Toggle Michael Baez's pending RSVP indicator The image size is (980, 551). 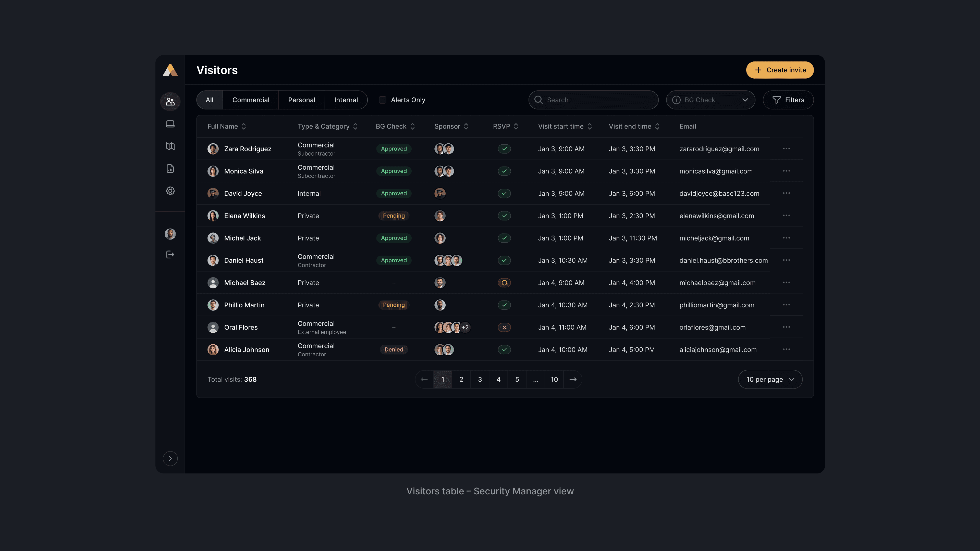[504, 283]
